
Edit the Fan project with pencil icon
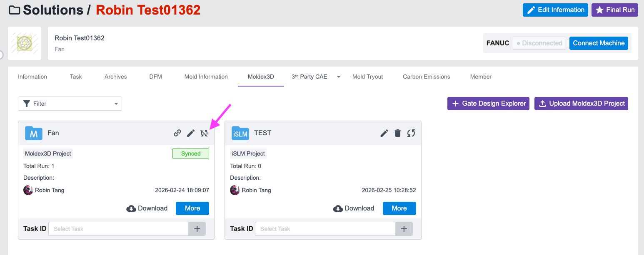click(191, 133)
